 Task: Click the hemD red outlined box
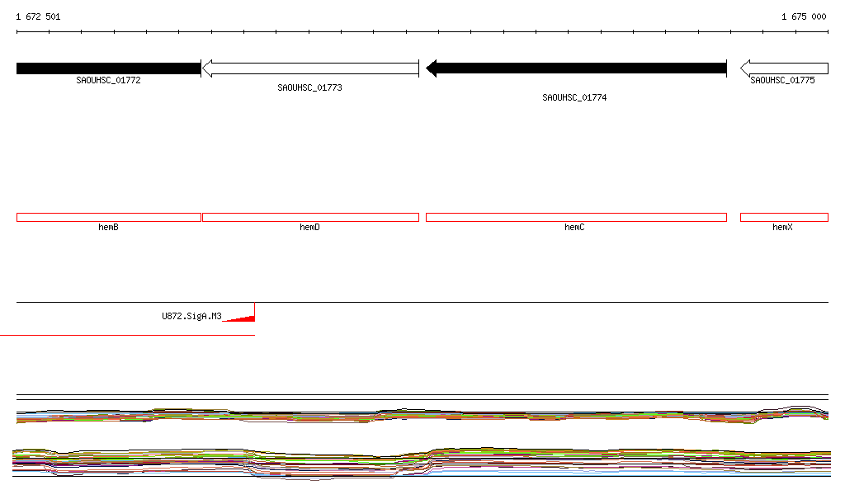310,217
